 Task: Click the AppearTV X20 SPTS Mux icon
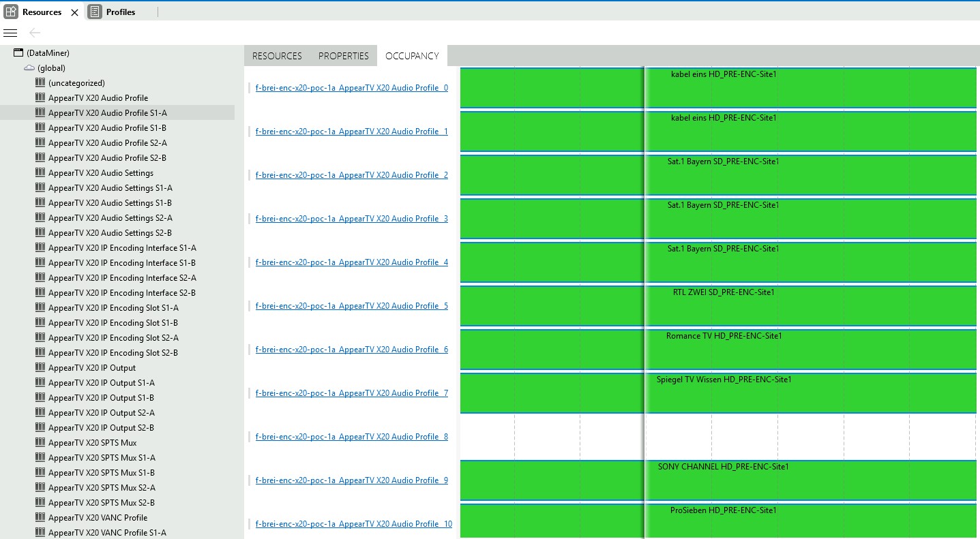tap(40, 443)
